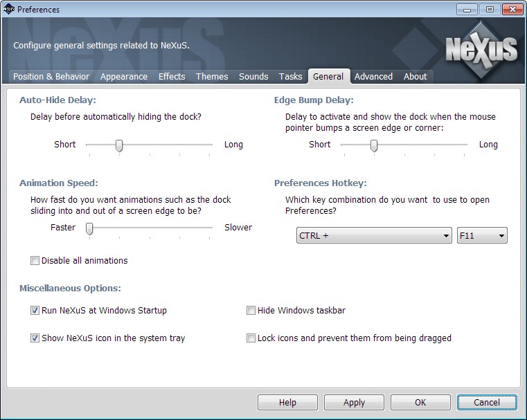Switch to the Advanced tab

click(x=373, y=77)
